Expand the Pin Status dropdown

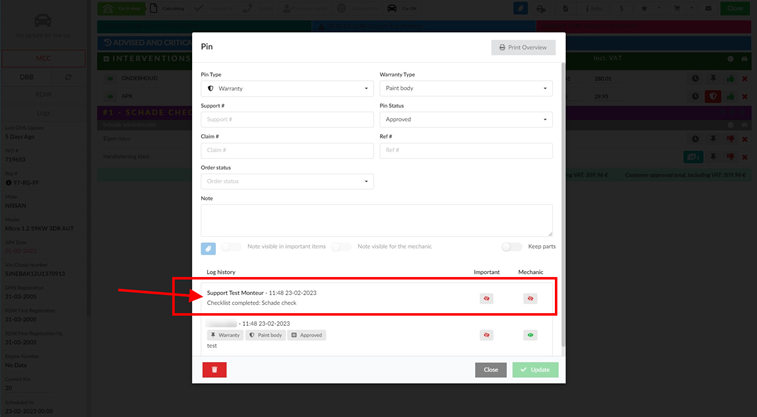point(465,119)
